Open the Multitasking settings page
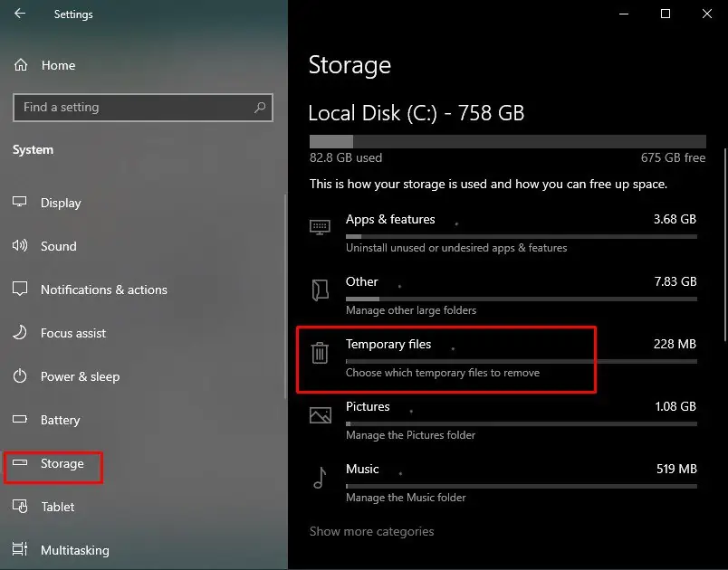Viewport: 728px width, 570px height. tap(75, 550)
